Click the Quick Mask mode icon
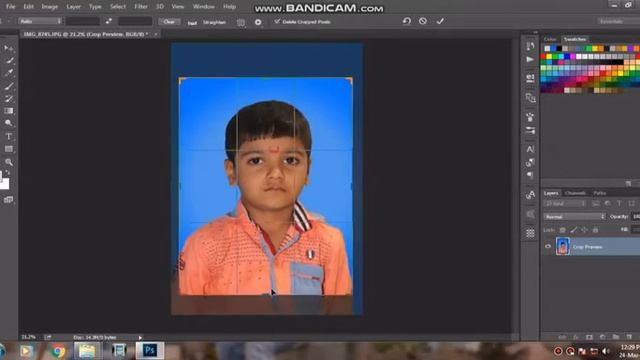This screenshot has width=640, height=360. (x=9, y=200)
